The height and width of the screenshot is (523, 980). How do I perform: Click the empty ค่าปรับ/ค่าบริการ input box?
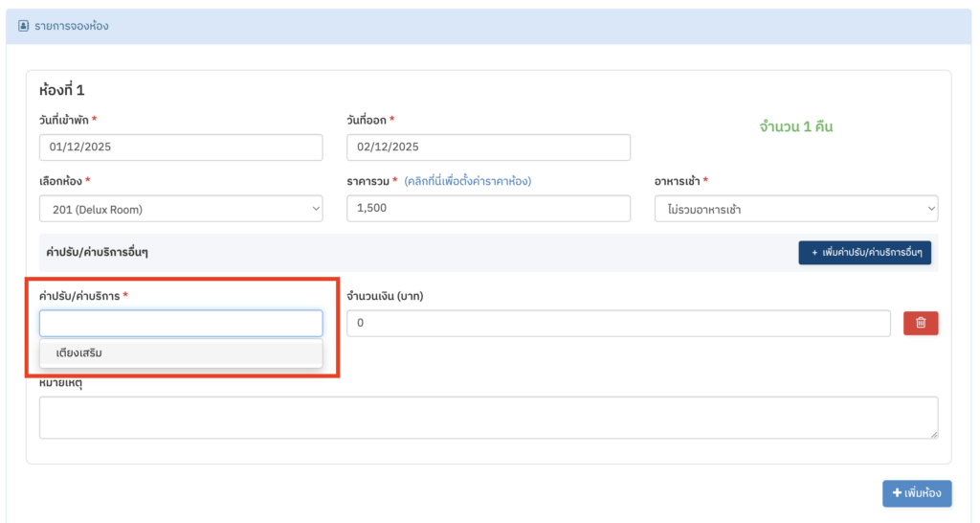coord(181,324)
